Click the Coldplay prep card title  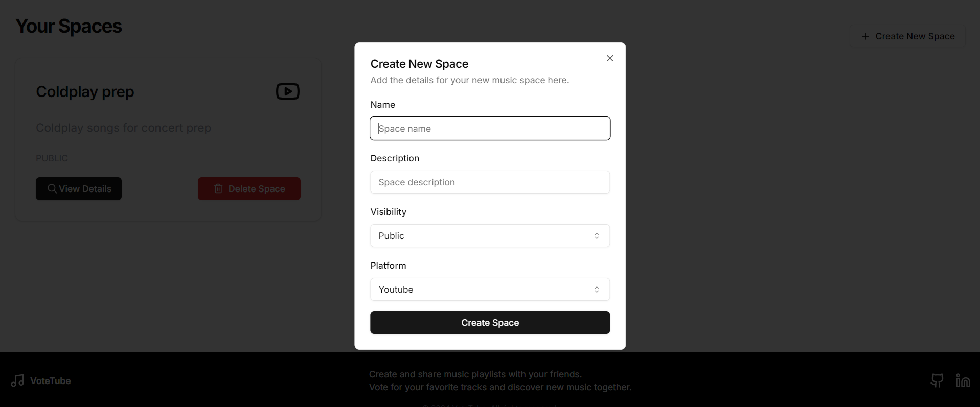85,92
